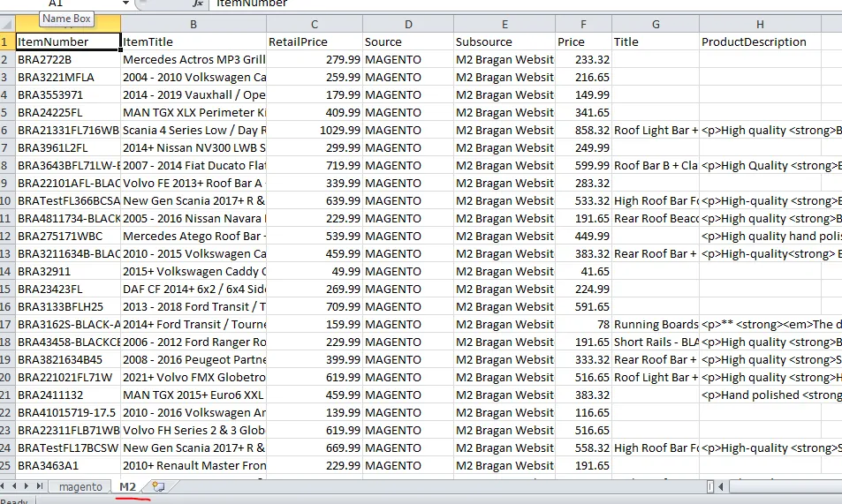Click in the formula bar showing ItemNumber

(527, 4)
